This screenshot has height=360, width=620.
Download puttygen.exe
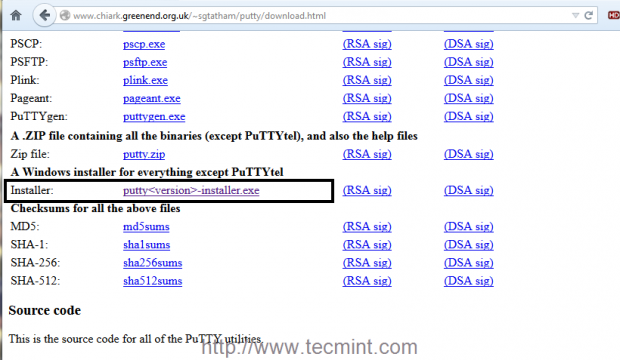(x=154, y=117)
